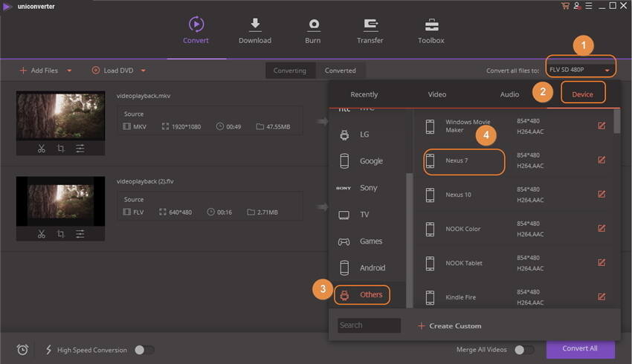Click the device list vertical scrollbar
Viewport: 632px width, 364px height.
pos(617,121)
